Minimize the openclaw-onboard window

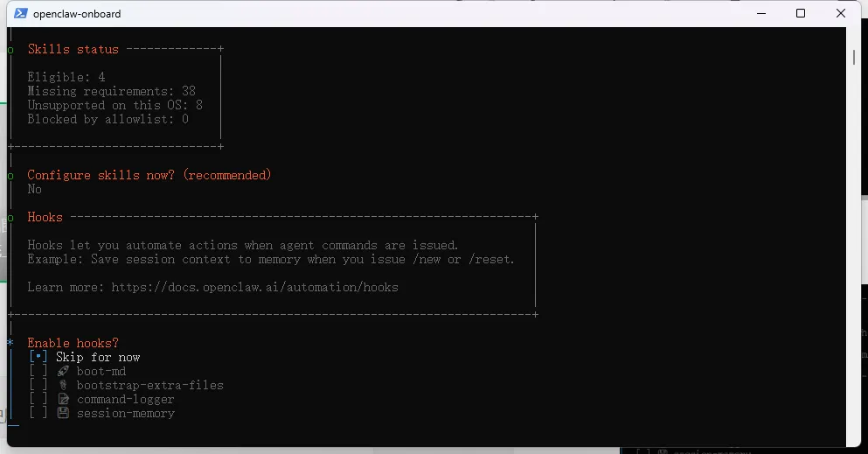pyautogui.click(x=761, y=13)
